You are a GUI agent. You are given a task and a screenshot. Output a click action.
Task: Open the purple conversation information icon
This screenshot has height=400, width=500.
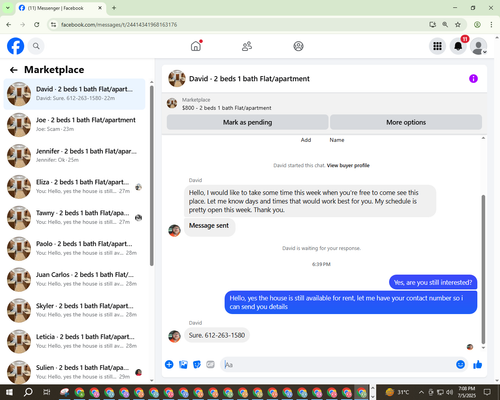(473, 79)
